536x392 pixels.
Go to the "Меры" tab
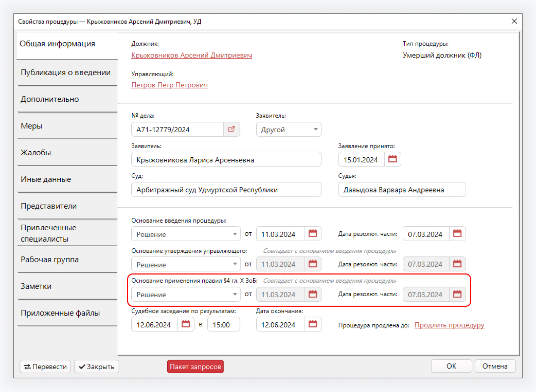(x=67, y=126)
